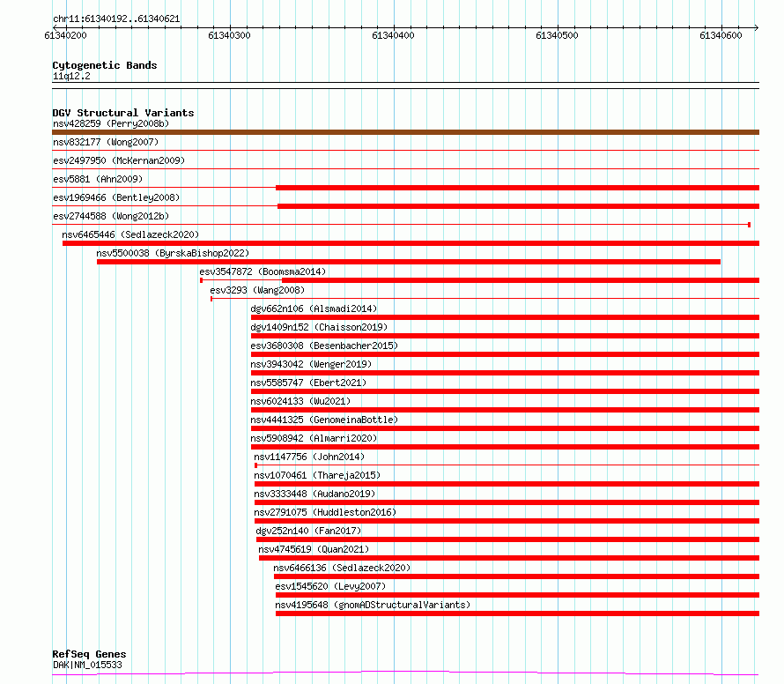Select the nsv1147756 (John2014) label
The image size is (784, 684).
(x=309, y=457)
